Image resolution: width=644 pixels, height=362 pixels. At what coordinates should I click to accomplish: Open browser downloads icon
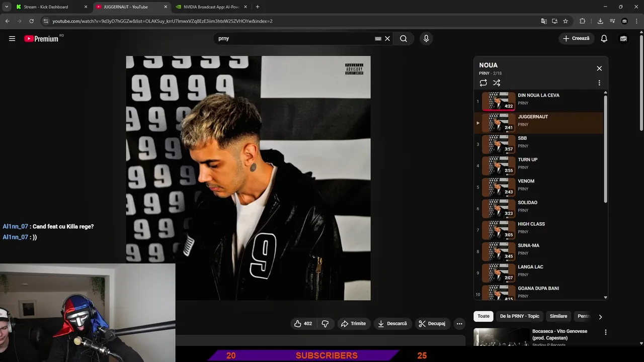600,21
